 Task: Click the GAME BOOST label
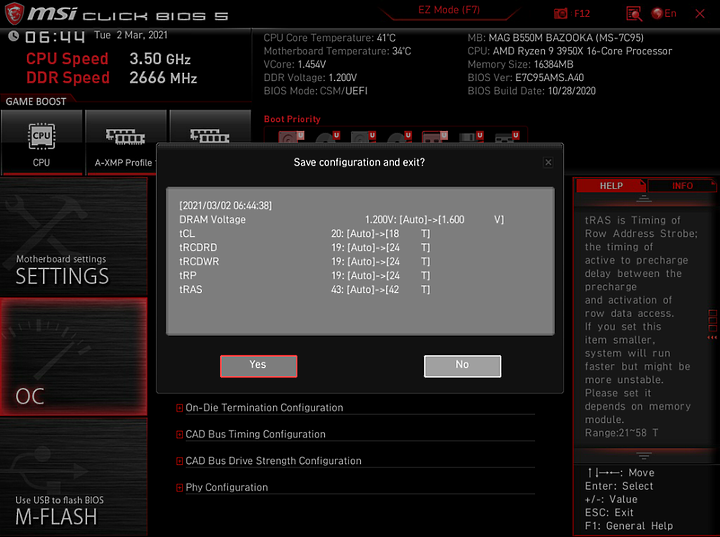(36, 102)
